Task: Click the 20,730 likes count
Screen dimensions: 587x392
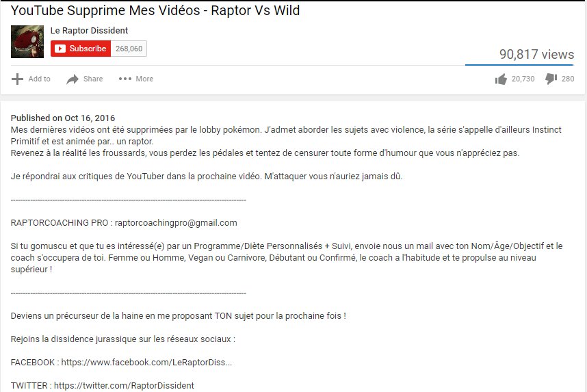Action: click(523, 79)
